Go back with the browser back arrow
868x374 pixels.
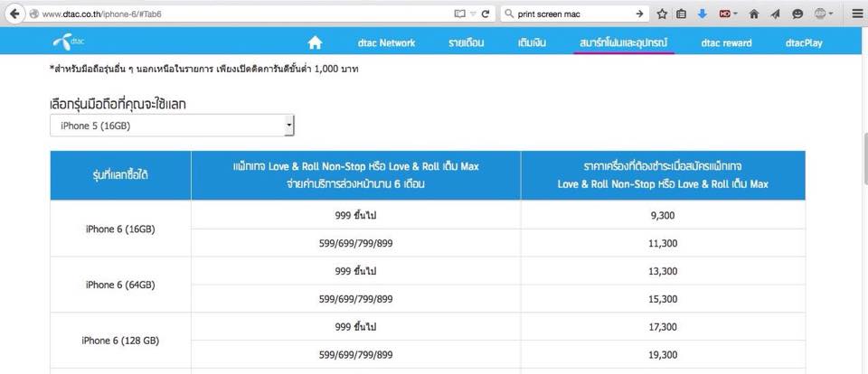[x=14, y=14]
